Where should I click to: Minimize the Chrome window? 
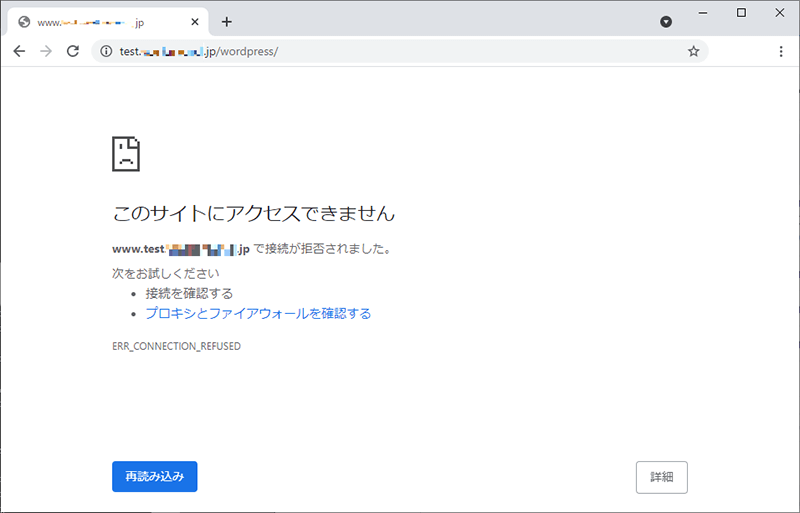tap(704, 13)
